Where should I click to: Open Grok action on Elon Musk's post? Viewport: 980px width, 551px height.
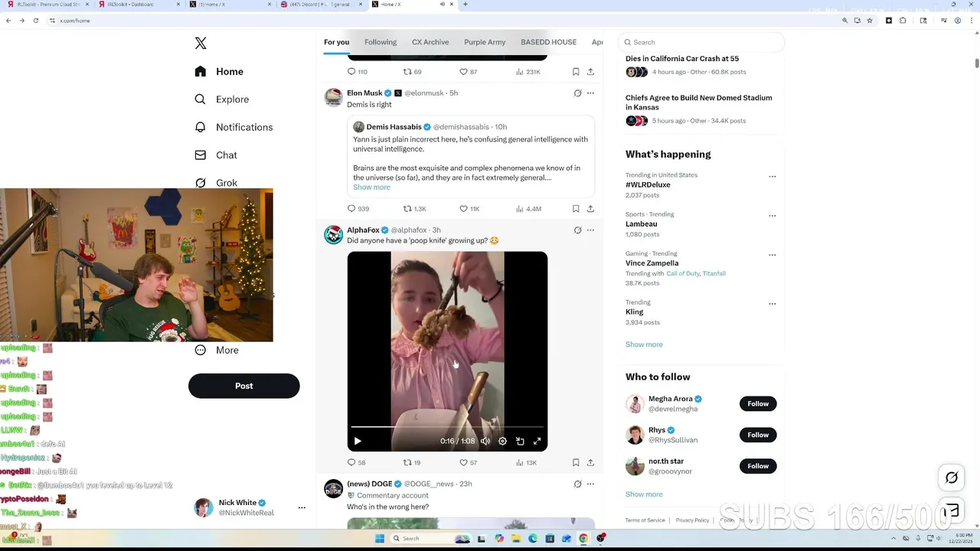[577, 93]
